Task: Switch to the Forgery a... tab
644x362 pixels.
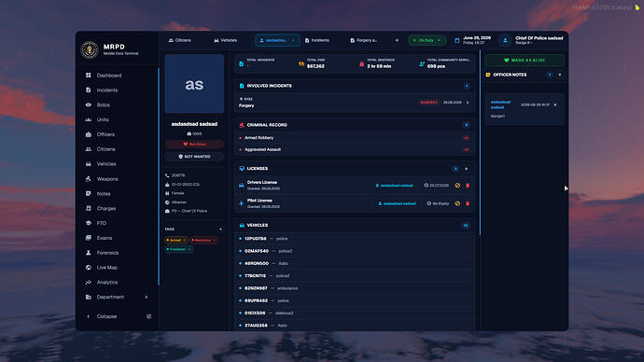Action: click(364, 40)
